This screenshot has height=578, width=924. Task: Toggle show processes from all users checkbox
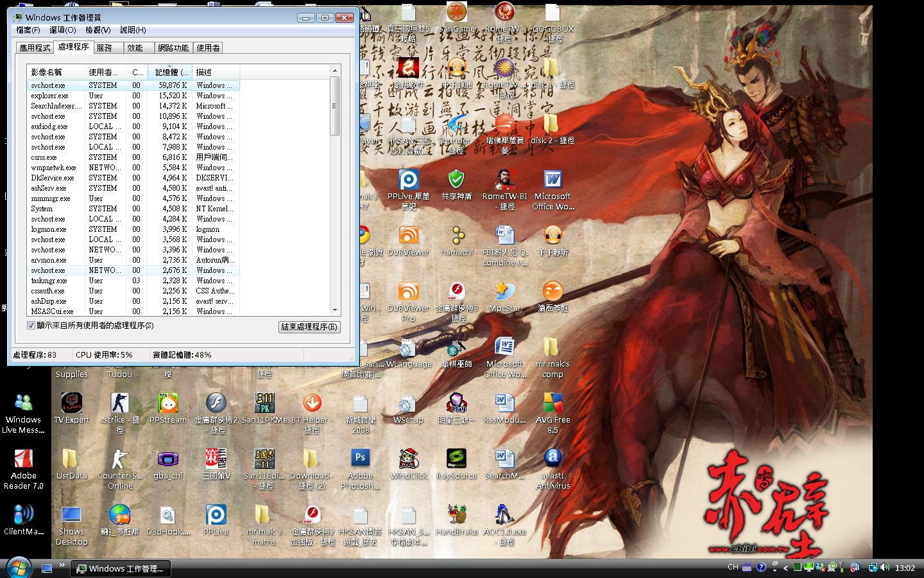31,326
